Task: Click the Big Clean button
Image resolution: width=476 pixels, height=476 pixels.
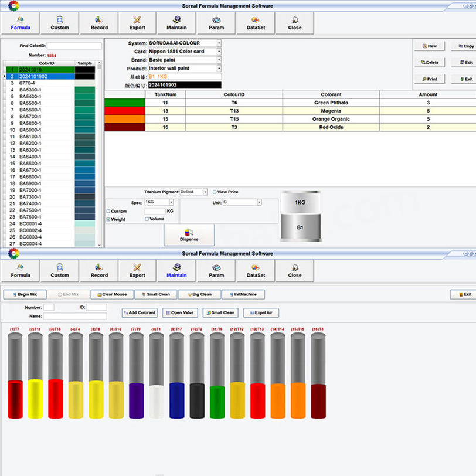Action: [199, 294]
